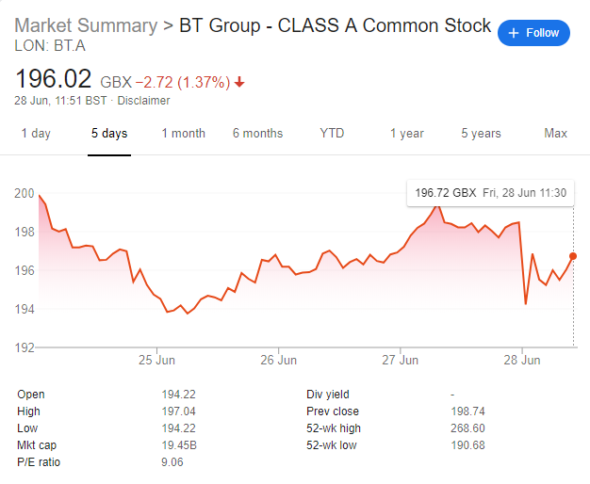This screenshot has width=590, height=484.
Task: Click the red down arrow price indicator
Action: [x=239, y=82]
